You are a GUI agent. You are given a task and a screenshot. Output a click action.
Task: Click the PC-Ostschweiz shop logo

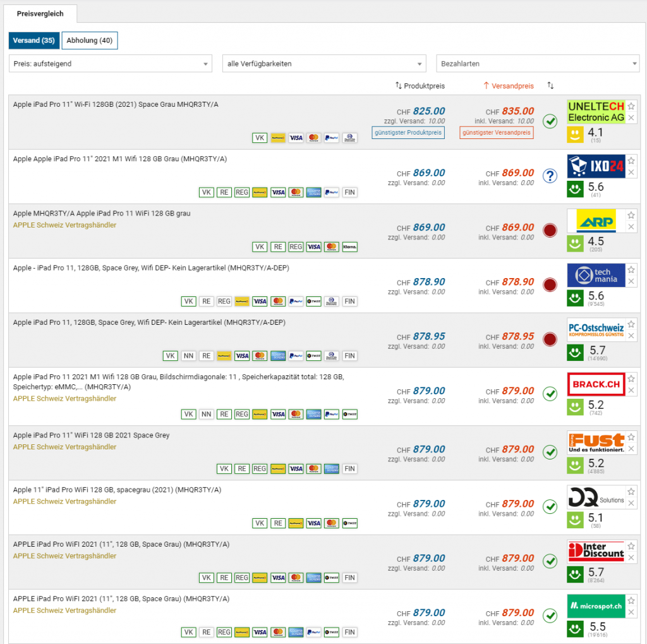[596, 330]
